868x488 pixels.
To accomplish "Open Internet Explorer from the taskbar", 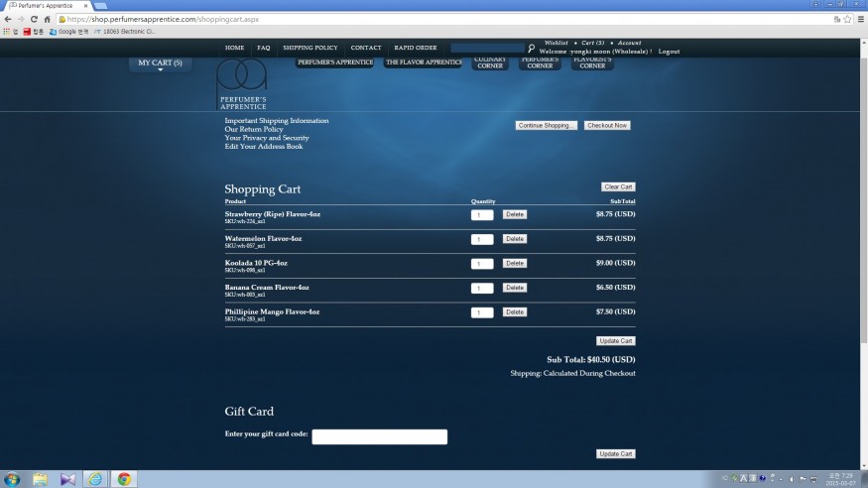I will (95, 479).
